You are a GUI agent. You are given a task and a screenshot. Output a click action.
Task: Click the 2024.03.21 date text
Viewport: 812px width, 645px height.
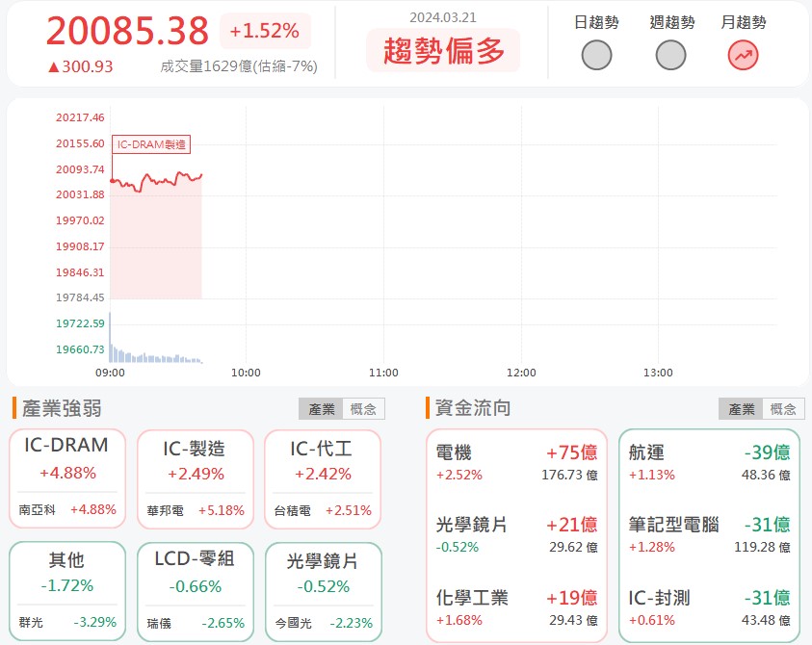point(443,17)
